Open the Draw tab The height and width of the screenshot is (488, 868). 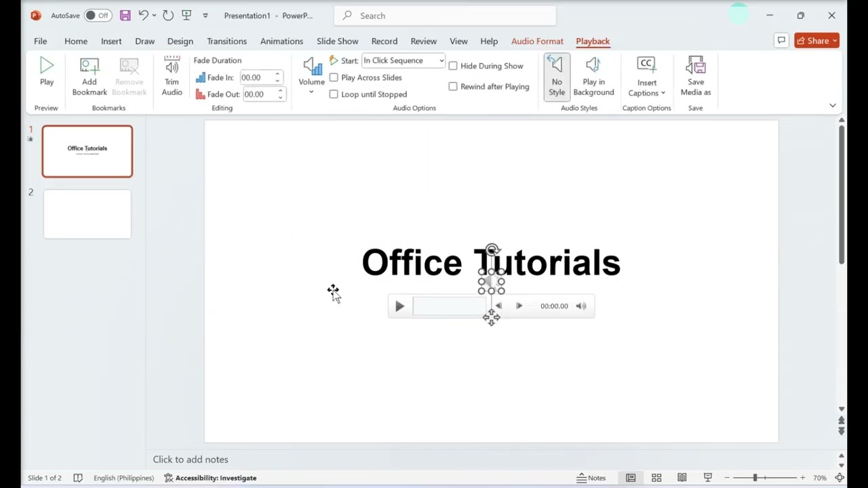coord(144,41)
